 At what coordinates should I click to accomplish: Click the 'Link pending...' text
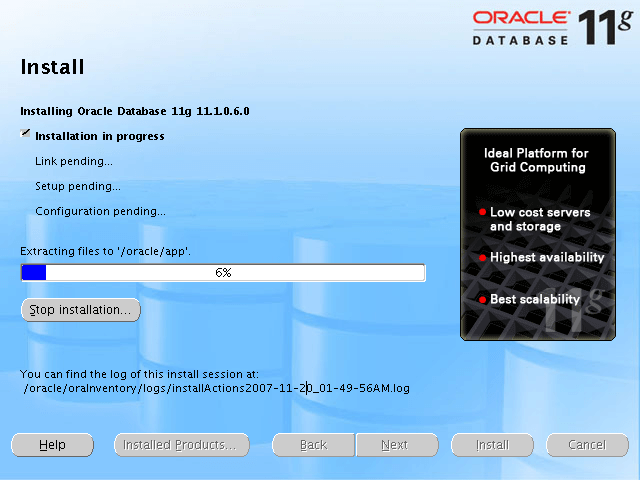[x=74, y=161]
